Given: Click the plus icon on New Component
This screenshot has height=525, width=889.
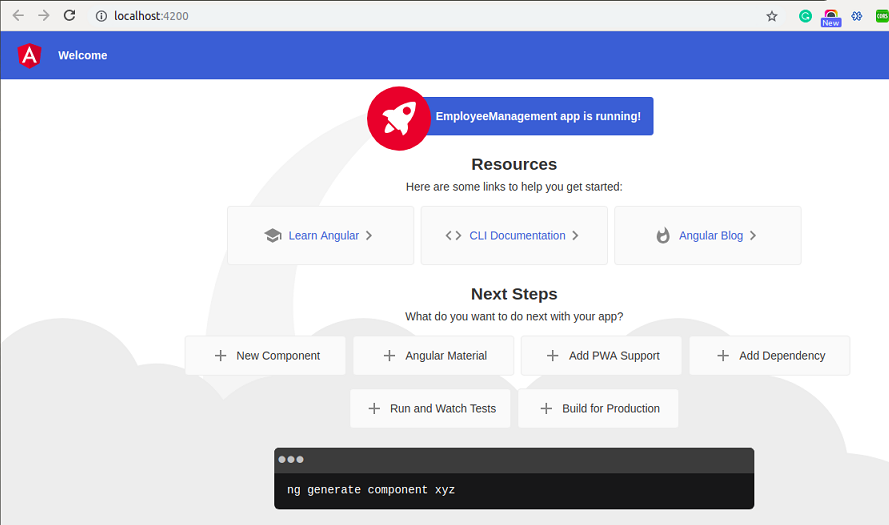Looking at the screenshot, I should pyautogui.click(x=221, y=355).
